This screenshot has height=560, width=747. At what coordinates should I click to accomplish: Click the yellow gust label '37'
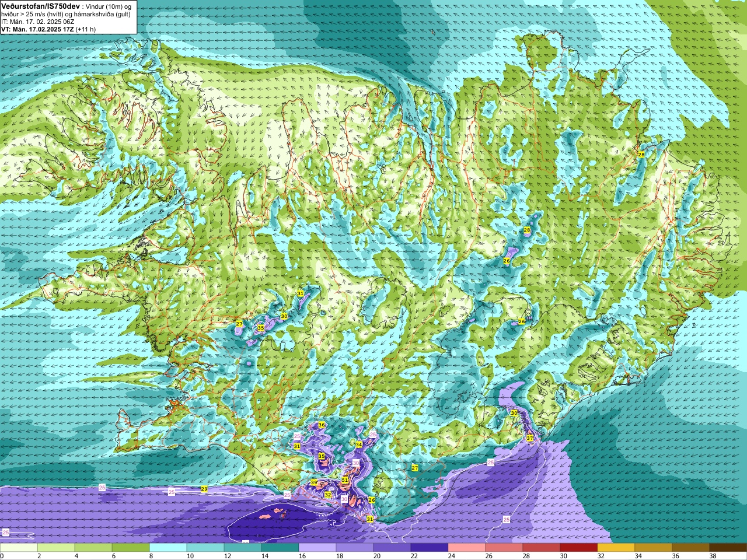coord(530,438)
